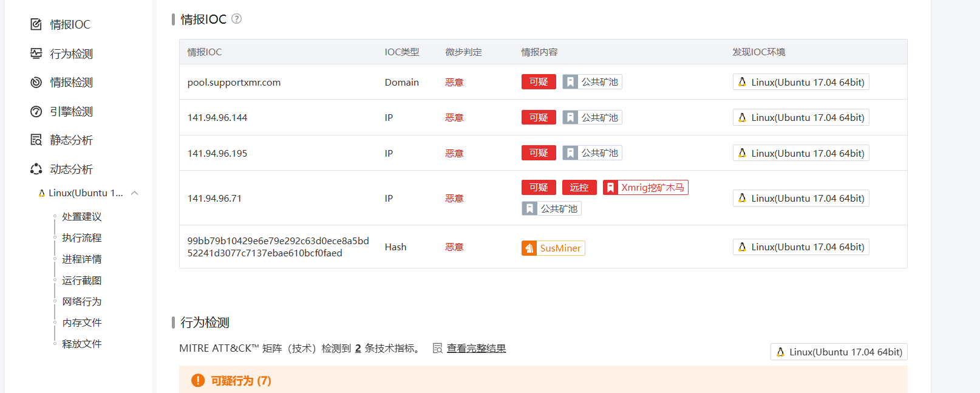Image resolution: width=980 pixels, height=393 pixels.
Task: Click the 微步判定 column header
Action: [463, 52]
